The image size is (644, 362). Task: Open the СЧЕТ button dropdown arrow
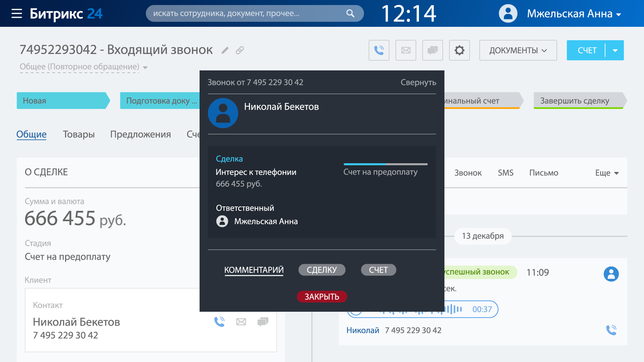[615, 50]
